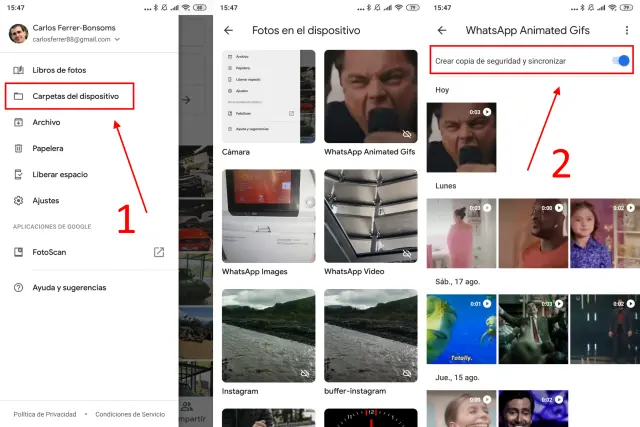
Task: Click the Archivo icon in sidebar
Action: pyautogui.click(x=19, y=122)
